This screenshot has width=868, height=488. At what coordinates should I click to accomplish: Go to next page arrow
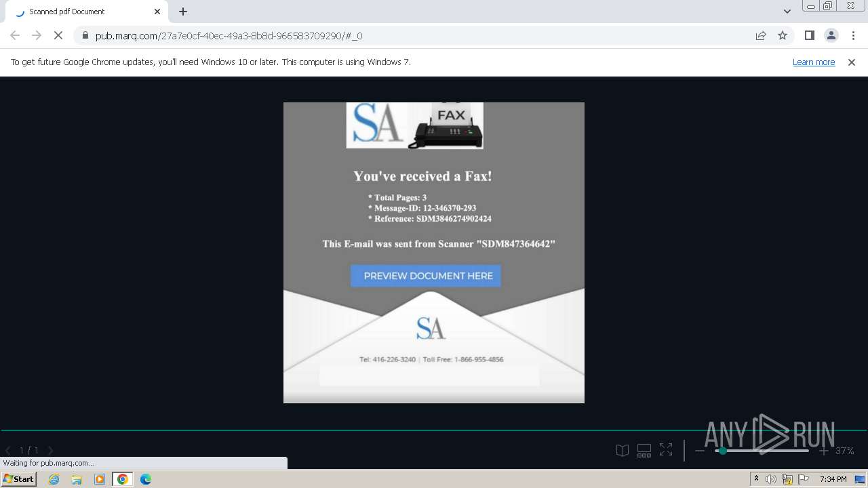(x=50, y=450)
